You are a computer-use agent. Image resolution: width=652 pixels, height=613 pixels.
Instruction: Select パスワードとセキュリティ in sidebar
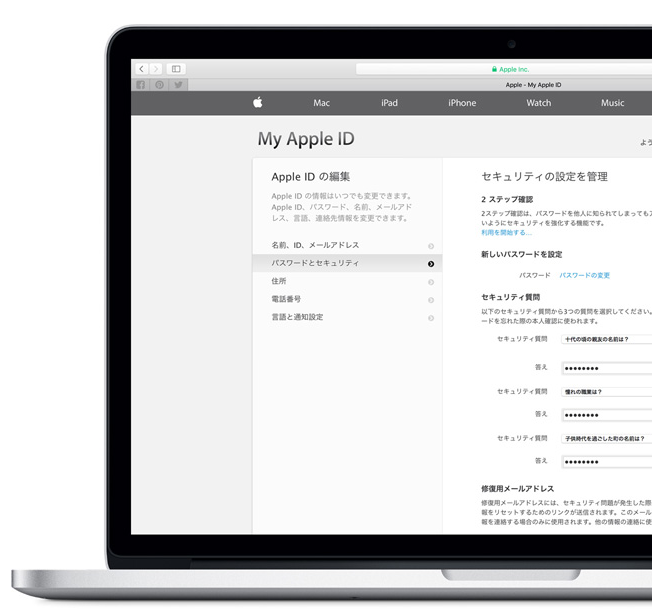tap(347, 263)
